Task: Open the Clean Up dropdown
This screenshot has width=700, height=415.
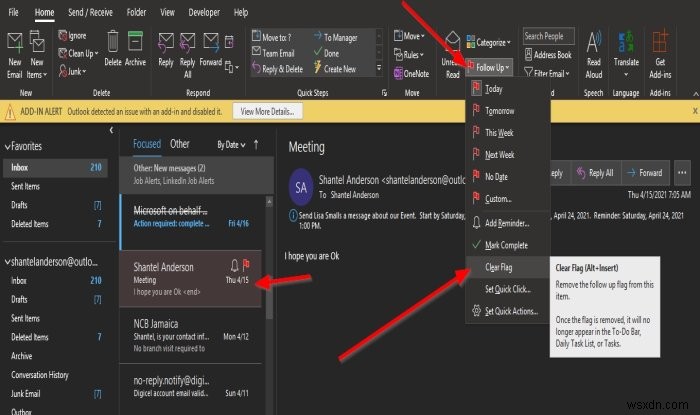Action: pos(78,54)
